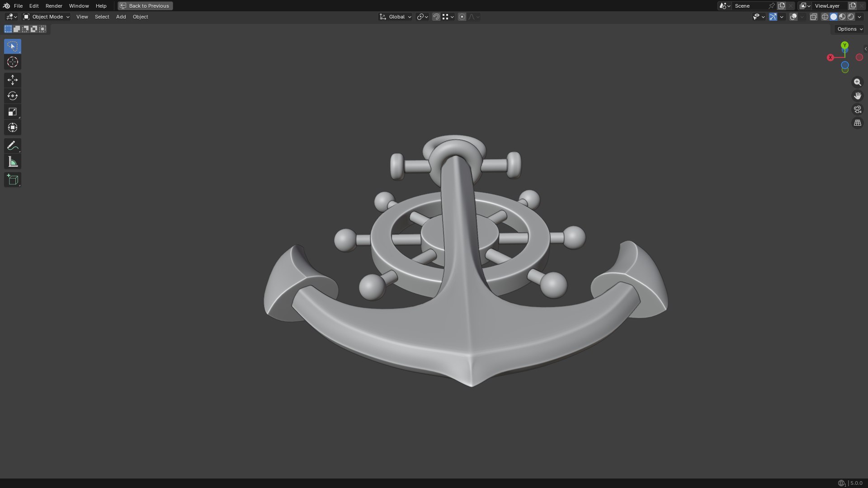Viewport: 868px width, 488px height.
Task: Select the Select Box tool
Action: [13, 46]
